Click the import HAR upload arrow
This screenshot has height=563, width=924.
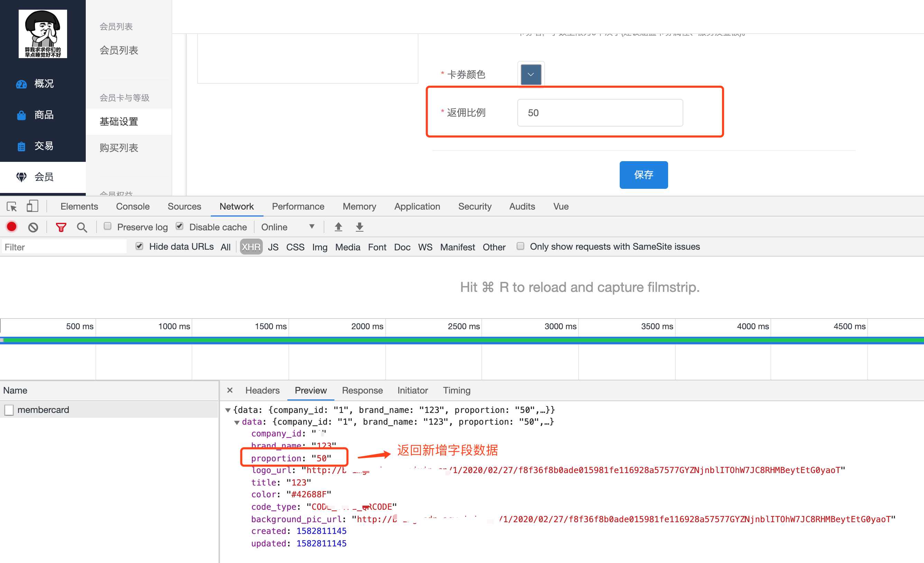tap(338, 227)
